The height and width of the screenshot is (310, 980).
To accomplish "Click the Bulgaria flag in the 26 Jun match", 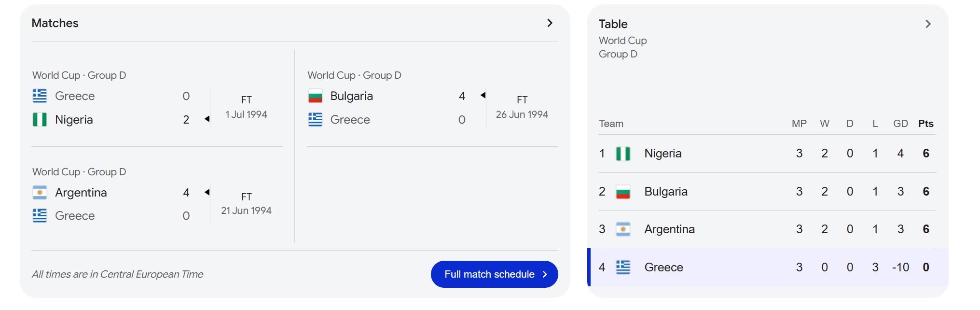I will (x=315, y=96).
